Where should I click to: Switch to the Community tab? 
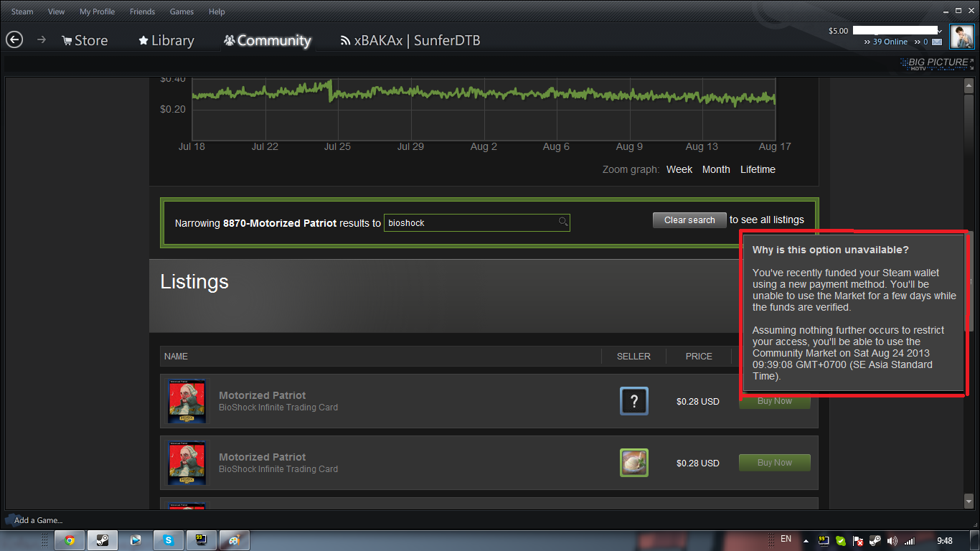pos(267,40)
